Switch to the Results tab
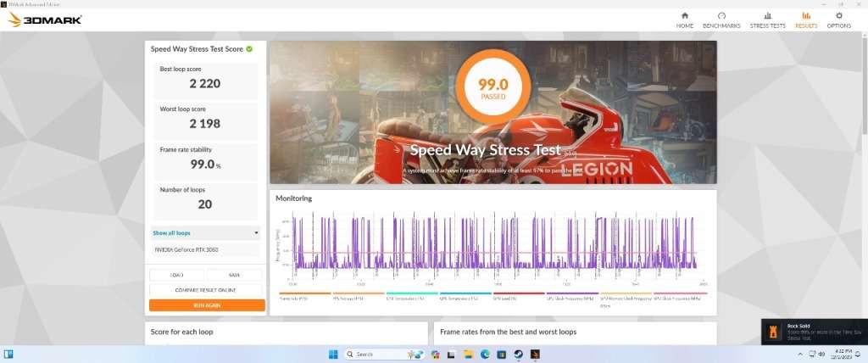Screen dimensions: 868x363 point(805,20)
